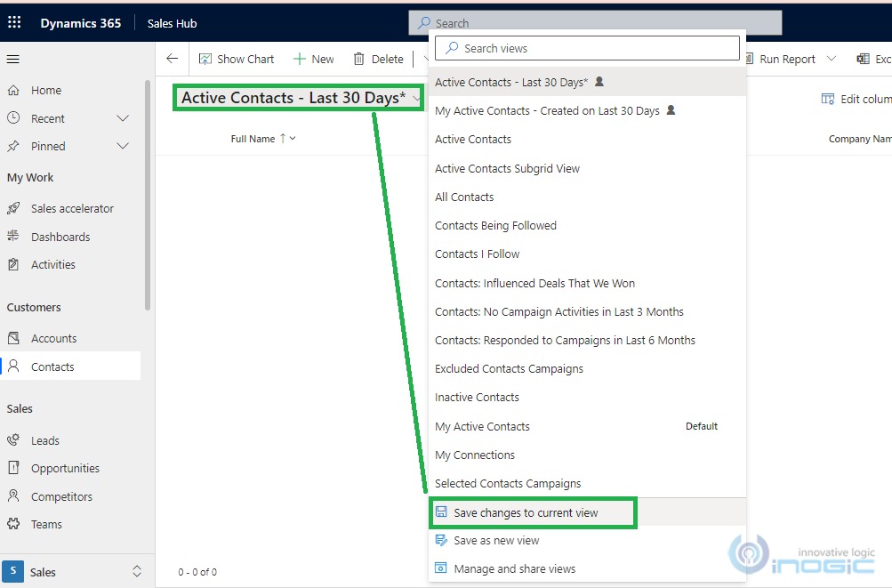Click the global Search box
892x588 pixels.
click(595, 23)
